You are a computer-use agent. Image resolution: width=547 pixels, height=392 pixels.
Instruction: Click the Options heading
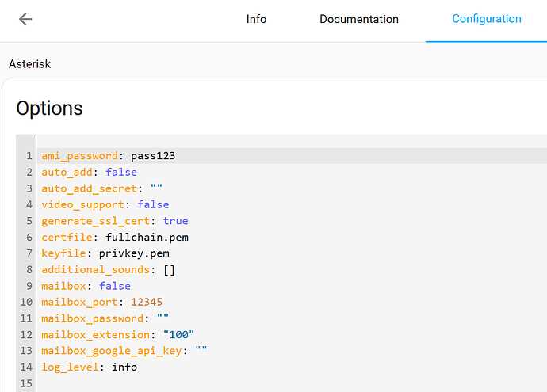49,108
